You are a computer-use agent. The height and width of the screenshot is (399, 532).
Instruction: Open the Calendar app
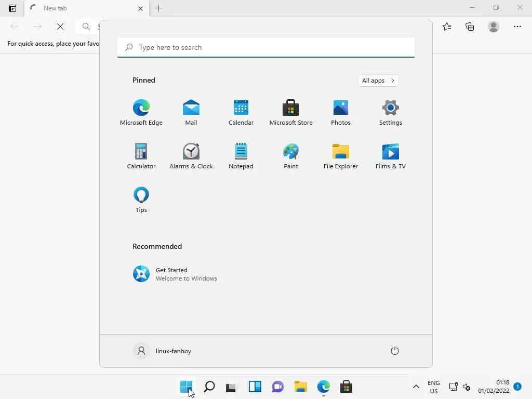coord(241,112)
